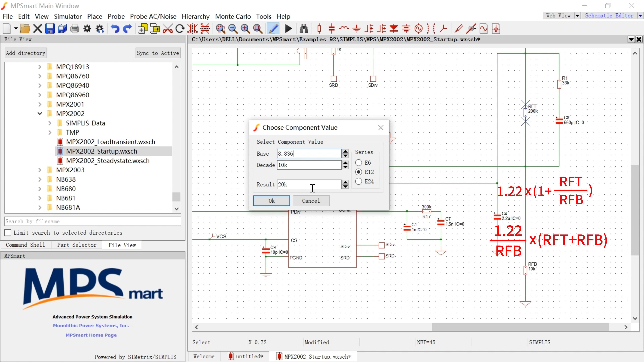Select the Place capacitor toolbar icon
This screenshot has height=362, width=644.
click(x=332, y=29)
